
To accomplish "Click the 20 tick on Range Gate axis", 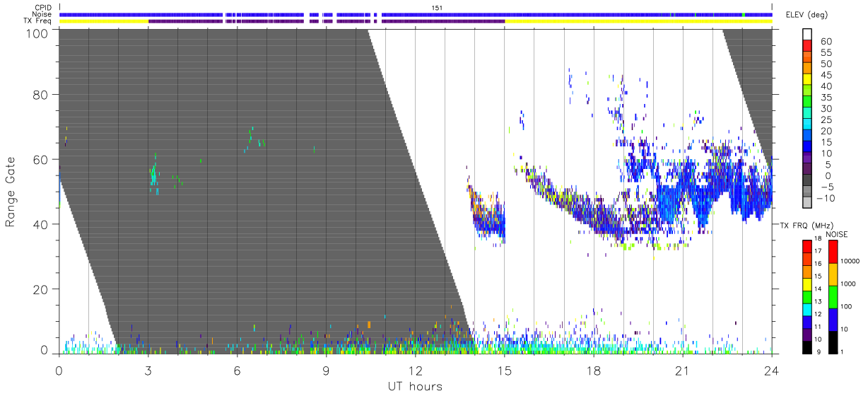I will pyautogui.click(x=40, y=289).
